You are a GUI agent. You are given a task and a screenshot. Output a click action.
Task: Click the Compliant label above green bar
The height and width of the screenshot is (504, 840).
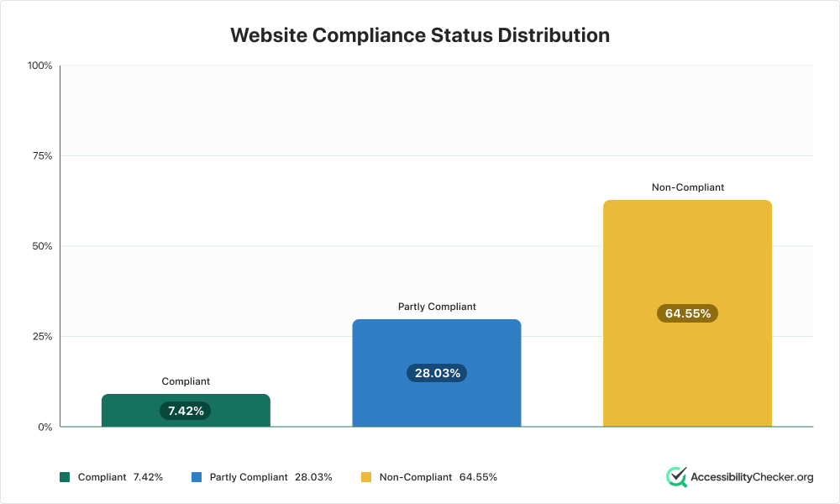[x=186, y=381]
